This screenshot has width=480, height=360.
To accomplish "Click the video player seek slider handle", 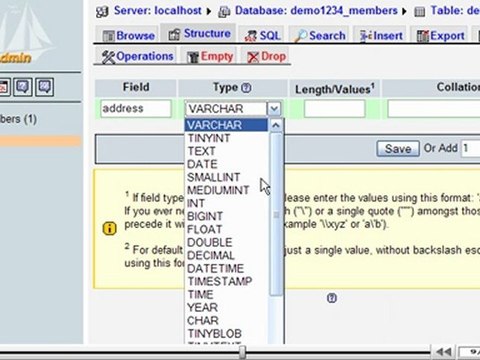I will [243, 352].
